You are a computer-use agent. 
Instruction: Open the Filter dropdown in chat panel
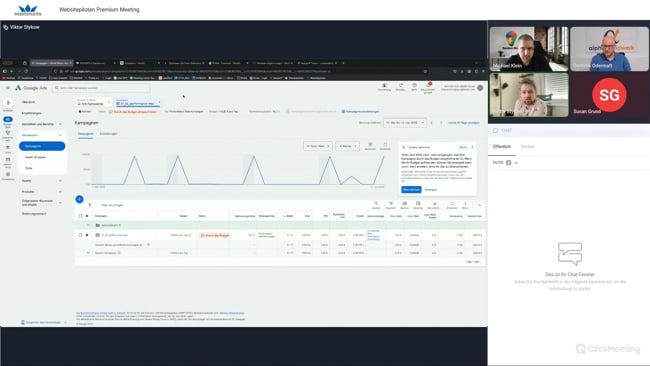pyautogui.click(x=505, y=163)
